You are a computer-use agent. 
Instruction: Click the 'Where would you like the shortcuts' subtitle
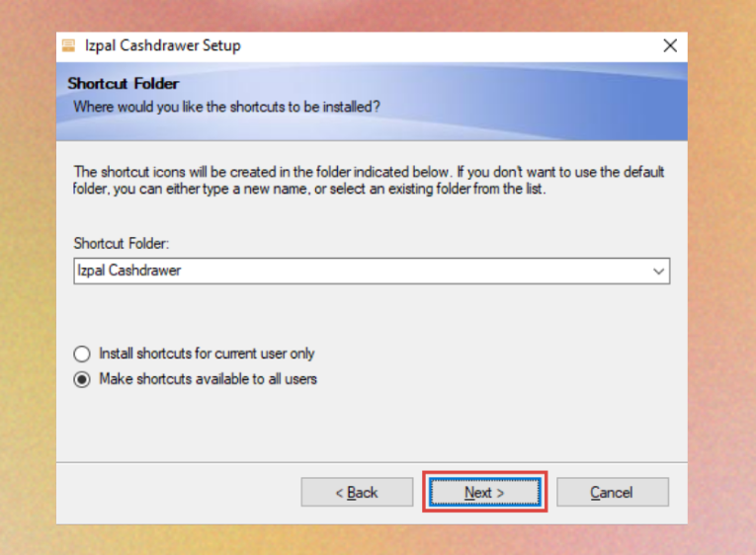tap(226, 106)
